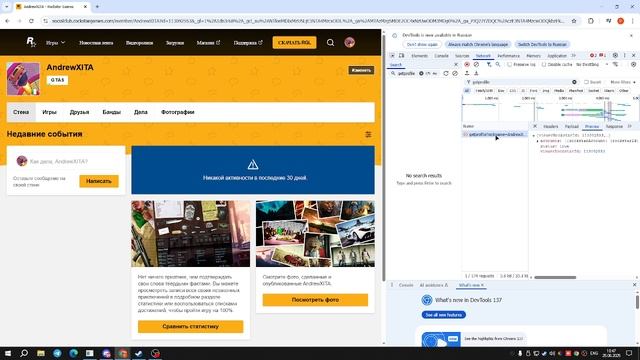The height and width of the screenshot is (360, 640).
Task: Click Switch DevTools to Russian
Action: [x=542, y=44]
